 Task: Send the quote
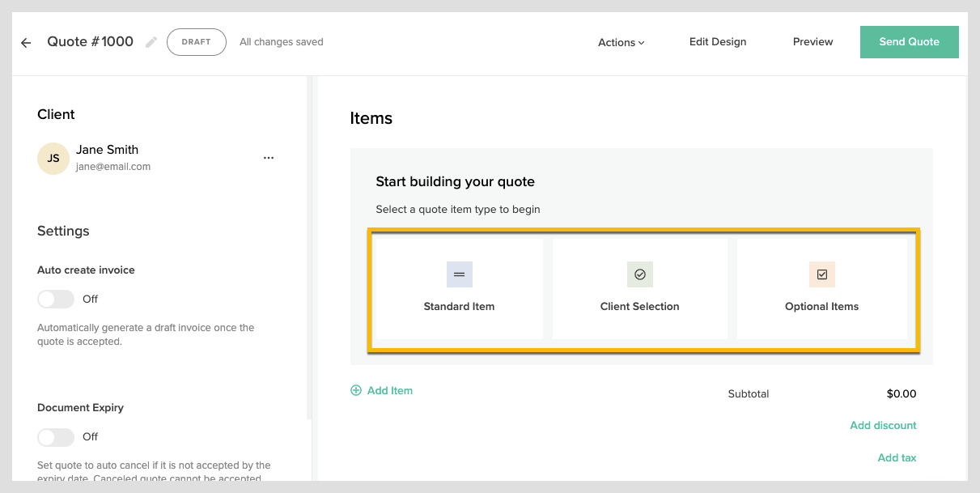[x=910, y=42]
